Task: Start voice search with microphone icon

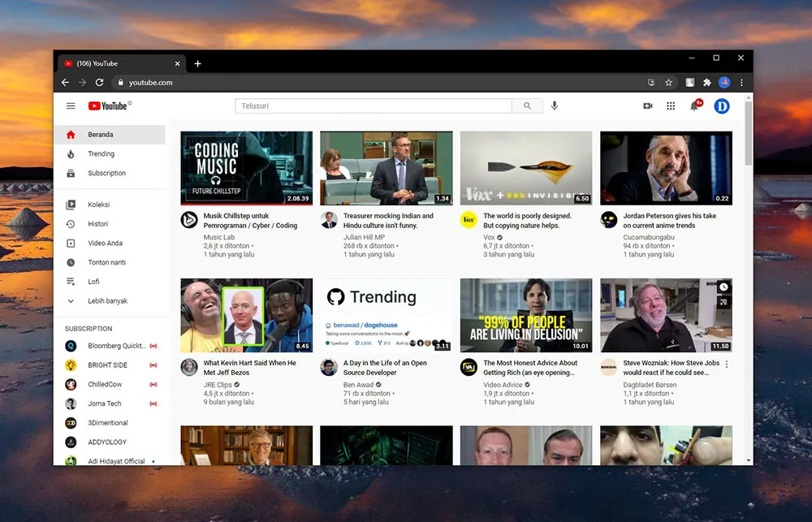Action: [x=555, y=106]
